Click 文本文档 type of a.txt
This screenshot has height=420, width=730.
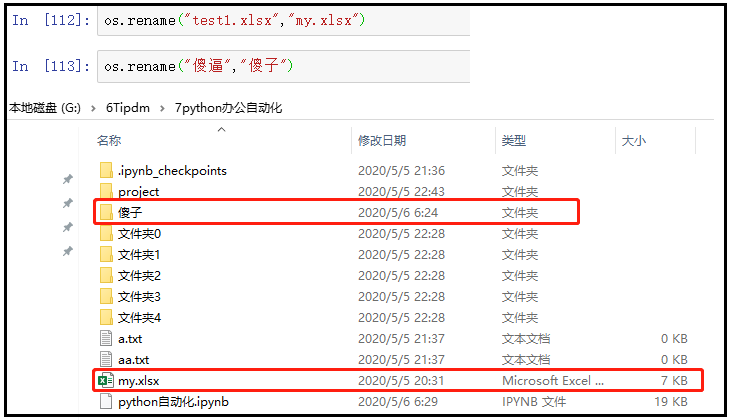(526, 339)
